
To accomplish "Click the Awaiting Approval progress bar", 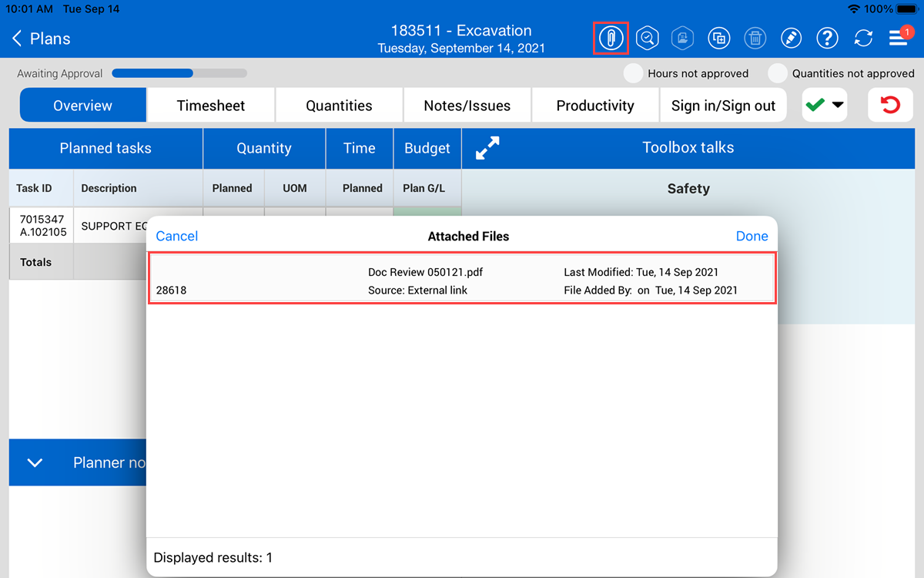I will coord(179,74).
